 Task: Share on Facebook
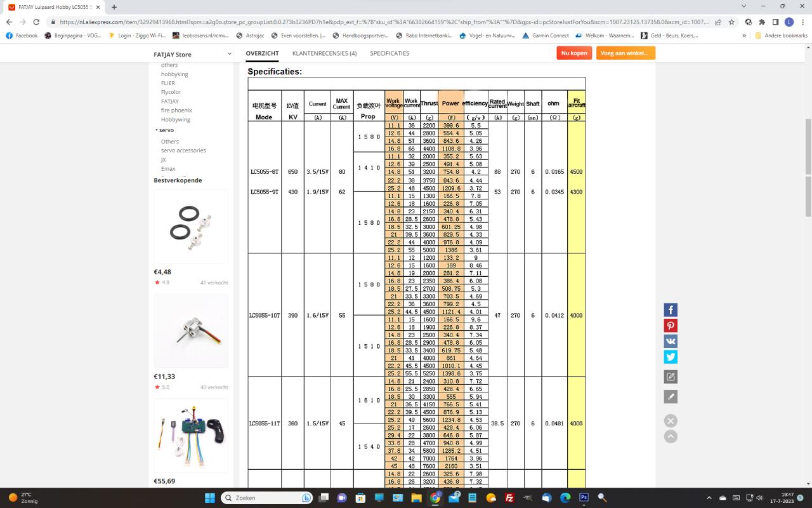pyautogui.click(x=671, y=310)
